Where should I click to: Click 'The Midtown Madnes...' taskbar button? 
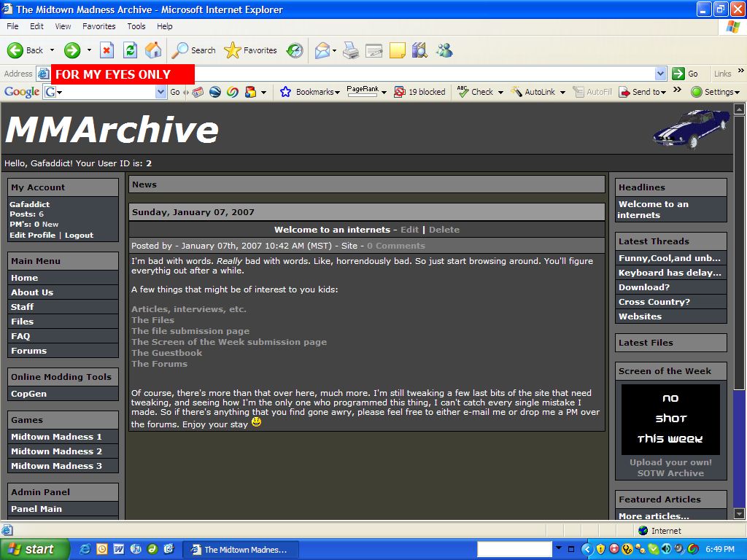pos(241,550)
